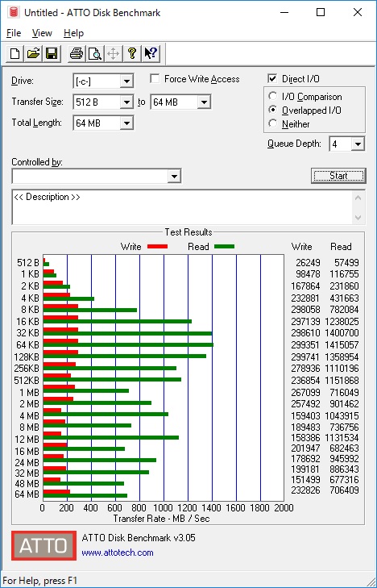This screenshot has width=377, height=588.
Task: Click the ATTO app icon in title bar
Action: click(x=14, y=12)
